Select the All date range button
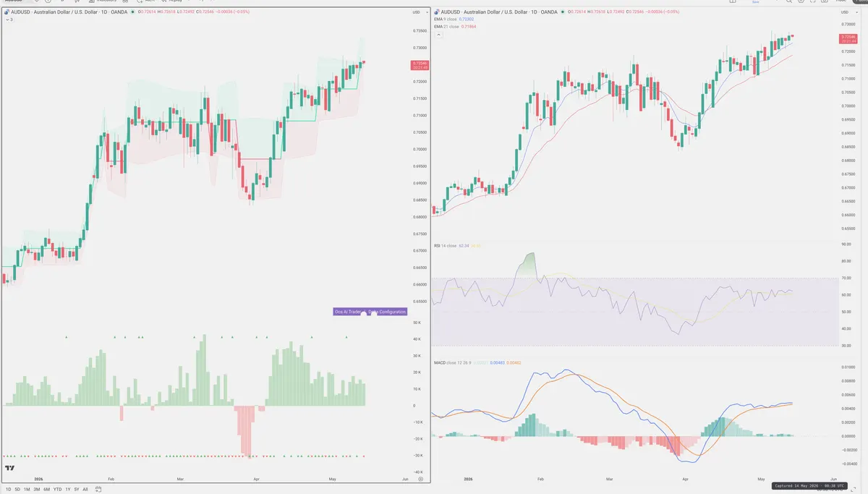The image size is (868, 494). point(85,490)
